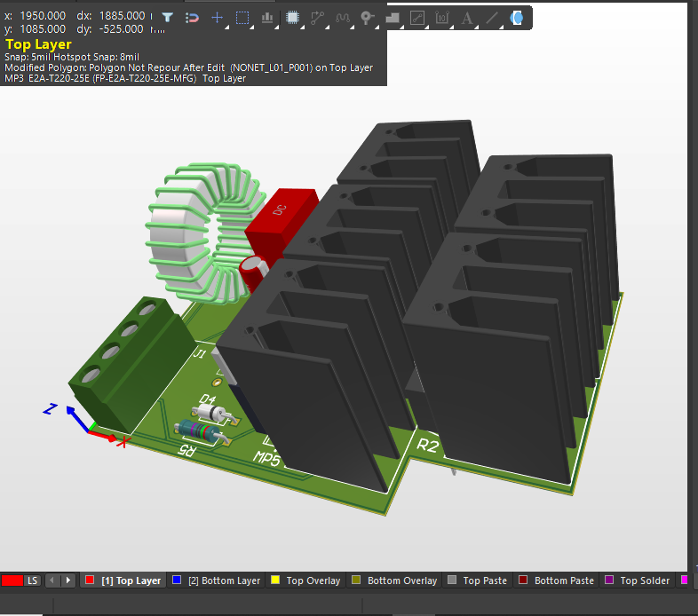Click the dy: -525.000 delta readout

coord(110,29)
